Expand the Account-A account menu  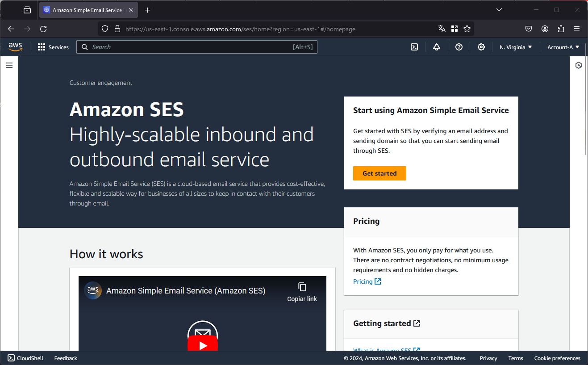pos(563,47)
